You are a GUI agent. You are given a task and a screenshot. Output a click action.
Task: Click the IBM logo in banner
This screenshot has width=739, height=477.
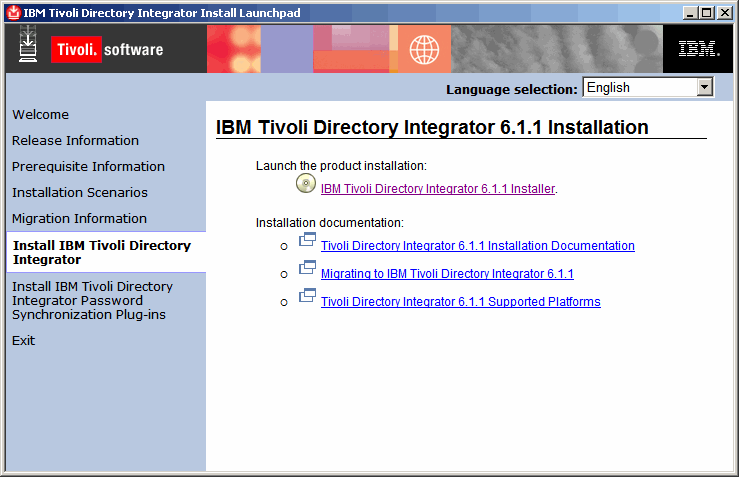click(696, 49)
